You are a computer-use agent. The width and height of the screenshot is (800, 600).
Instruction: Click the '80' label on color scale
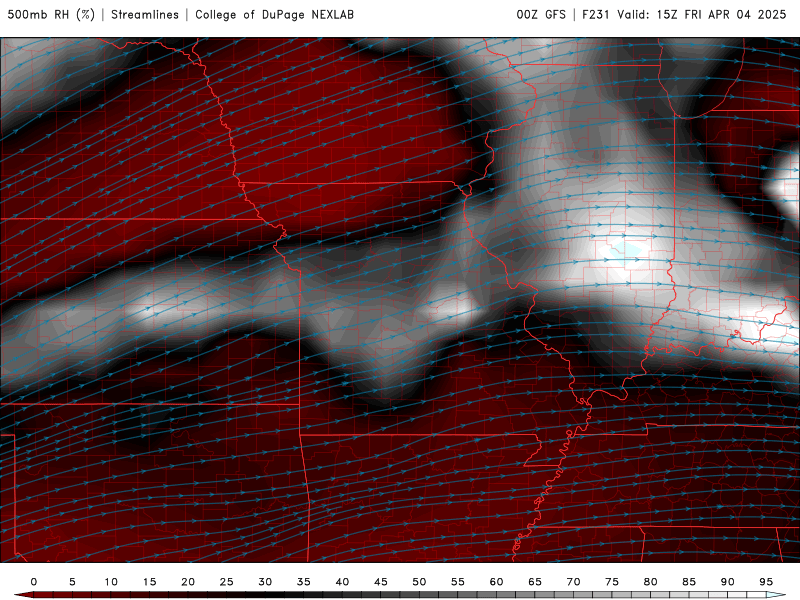(651, 582)
